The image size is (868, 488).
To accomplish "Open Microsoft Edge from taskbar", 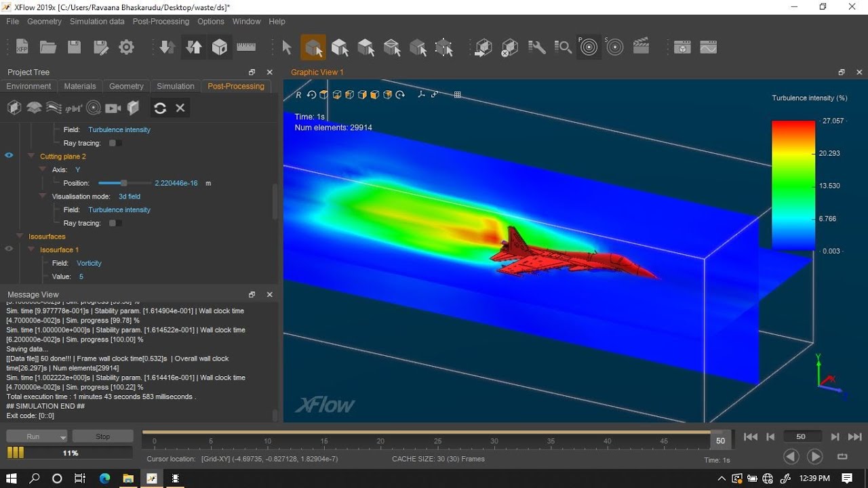I will point(104,479).
